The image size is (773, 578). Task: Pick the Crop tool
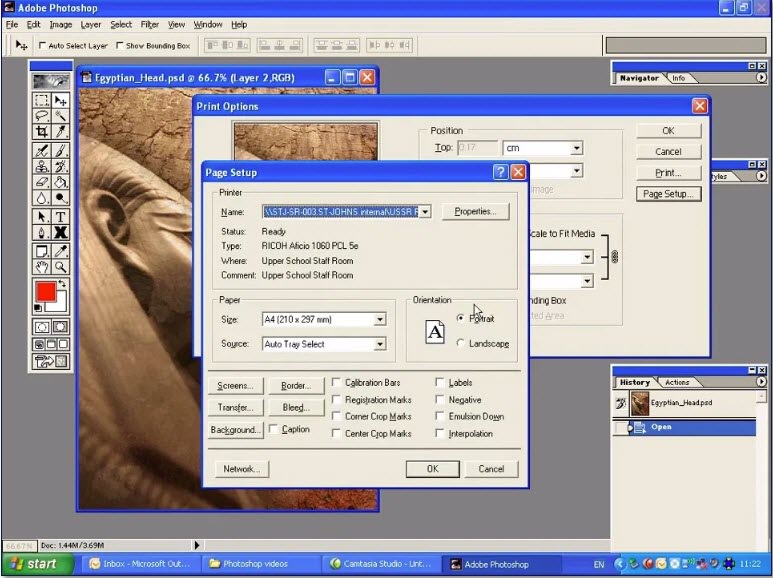pos(42,132)
